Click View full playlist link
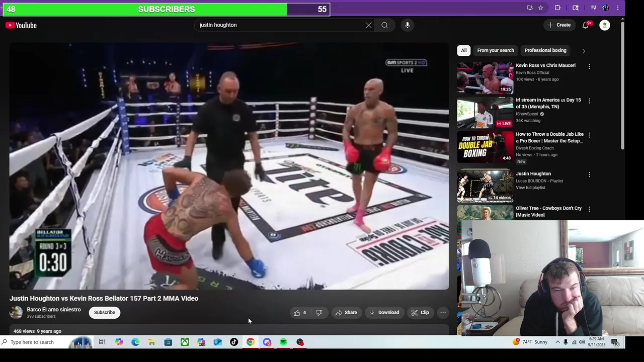Image resolution: width=644 pixels, height=362 pixels. [530, 188]
